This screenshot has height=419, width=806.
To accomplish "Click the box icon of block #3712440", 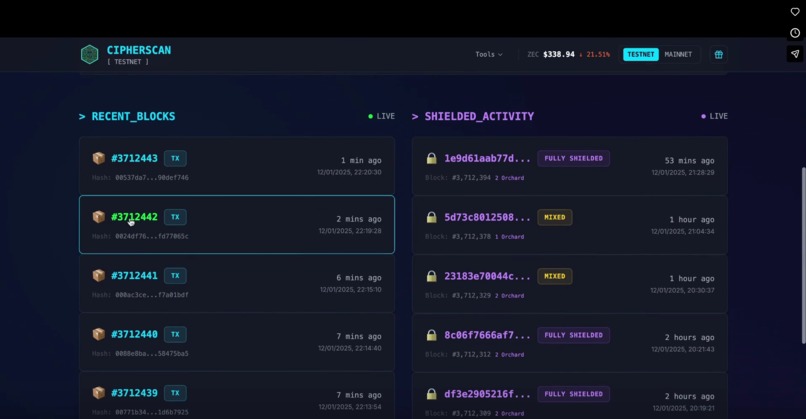I will coord(99,334).
